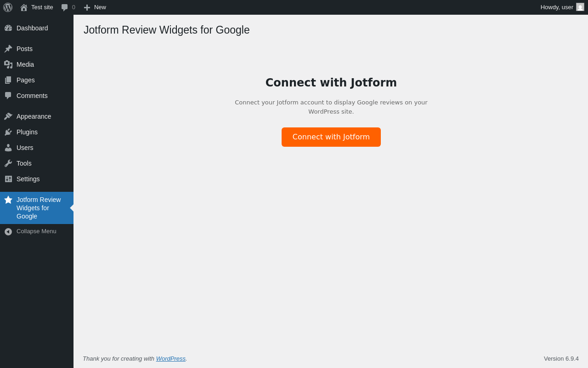
Task: Click the Posts pushpin icon
Action: pyautogui.click(x=8, y=49)
